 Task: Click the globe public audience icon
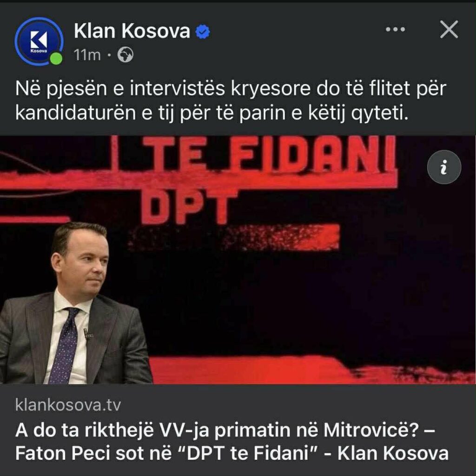click(x=126, y=55)
